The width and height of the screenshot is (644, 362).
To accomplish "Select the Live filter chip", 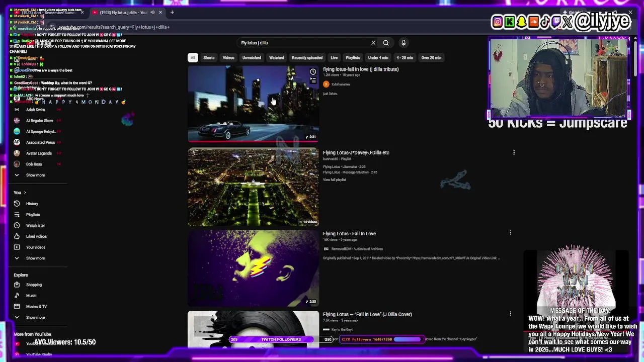I will click(x=334, y=58).
